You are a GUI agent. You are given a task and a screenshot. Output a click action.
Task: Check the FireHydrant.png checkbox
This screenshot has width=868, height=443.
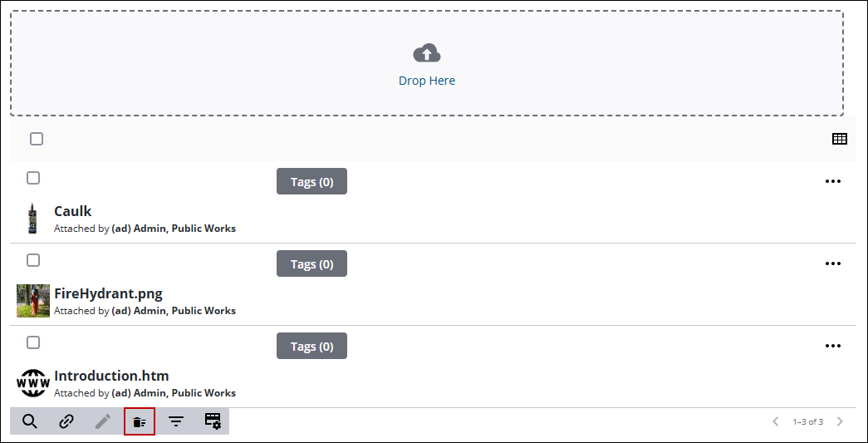point(33,260)
